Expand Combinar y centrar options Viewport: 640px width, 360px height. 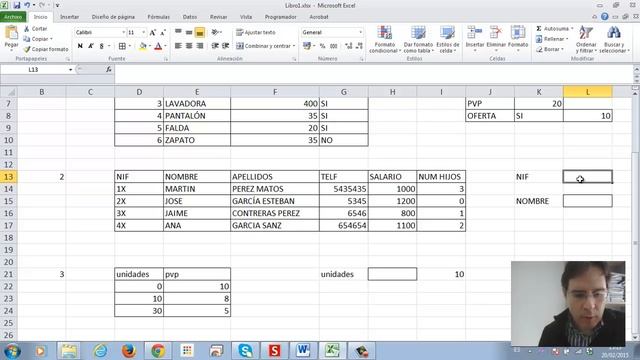[294, 46]
